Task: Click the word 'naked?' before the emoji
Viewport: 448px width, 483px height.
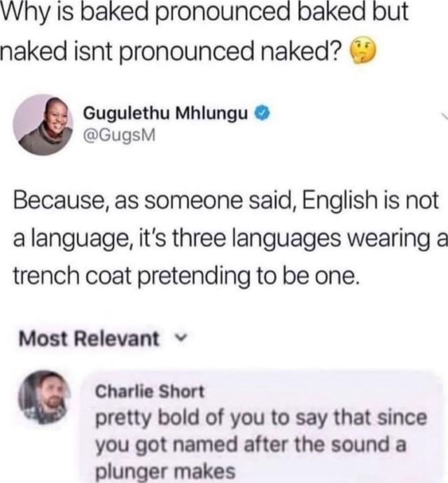Action: click(x=302, y=49)
